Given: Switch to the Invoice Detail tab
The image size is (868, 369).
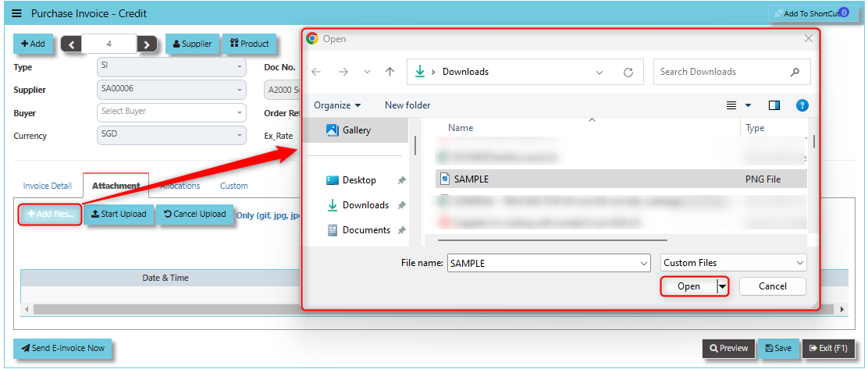Looking at the screenshot, I should (x=48, y=186).
